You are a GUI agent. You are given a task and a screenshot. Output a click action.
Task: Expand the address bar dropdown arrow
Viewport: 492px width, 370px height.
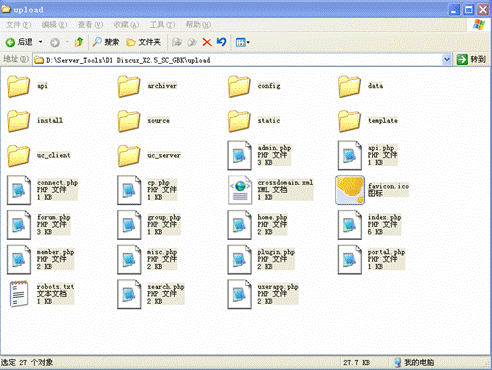[x=447, y=60]
